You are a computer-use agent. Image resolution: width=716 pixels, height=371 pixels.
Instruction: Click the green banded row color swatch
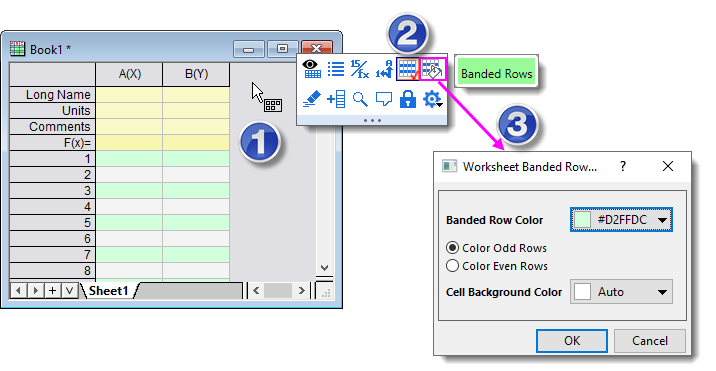582,220
